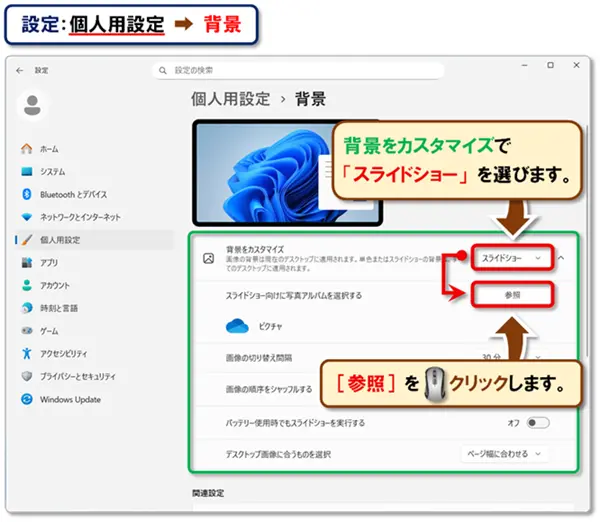Click the アカウント person icon
600x522 pixels.
click(x=26, y=285)
